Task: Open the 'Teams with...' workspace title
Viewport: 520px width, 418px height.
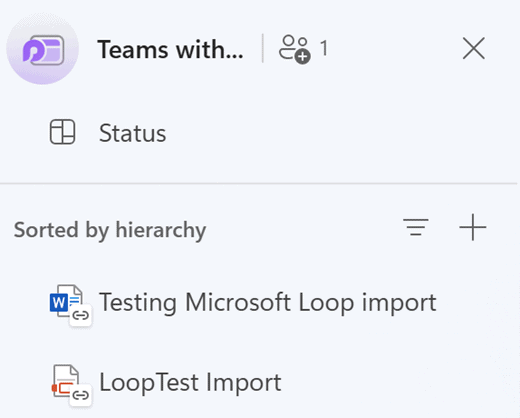Action: (170, 50)
